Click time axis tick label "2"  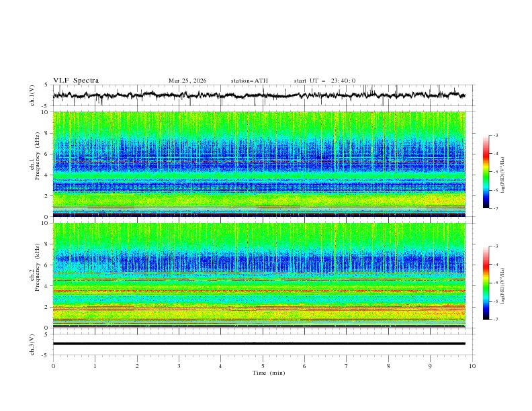point(137,366)
